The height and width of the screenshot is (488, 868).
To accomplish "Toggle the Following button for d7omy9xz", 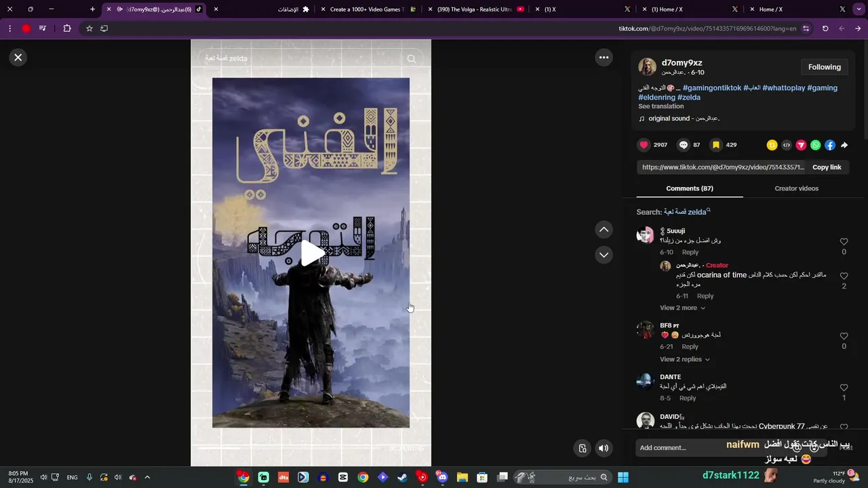I will 824,67.
